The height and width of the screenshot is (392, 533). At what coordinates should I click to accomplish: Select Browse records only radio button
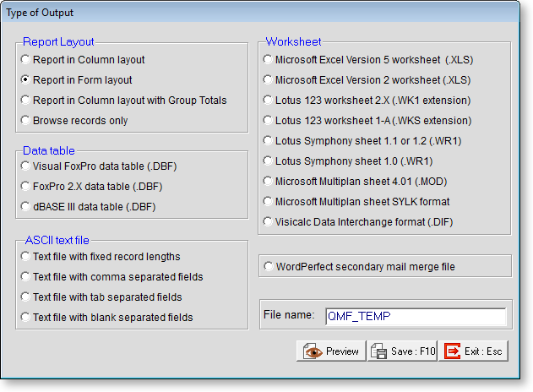(26, 121)
